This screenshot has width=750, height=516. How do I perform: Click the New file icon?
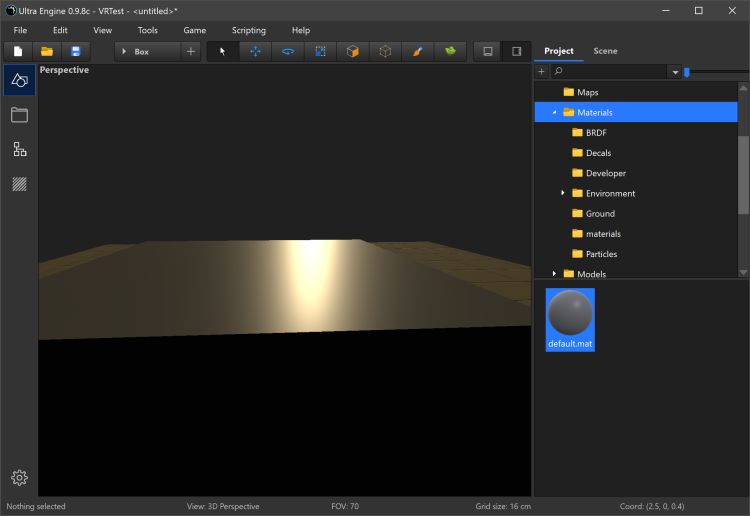click(x=18, y=51)
